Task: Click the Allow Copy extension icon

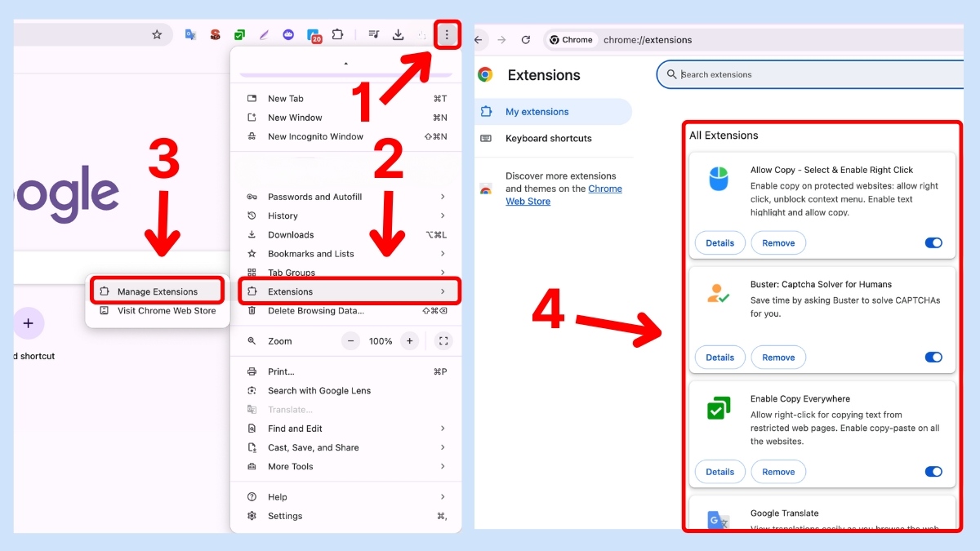Action: [719, 178]
